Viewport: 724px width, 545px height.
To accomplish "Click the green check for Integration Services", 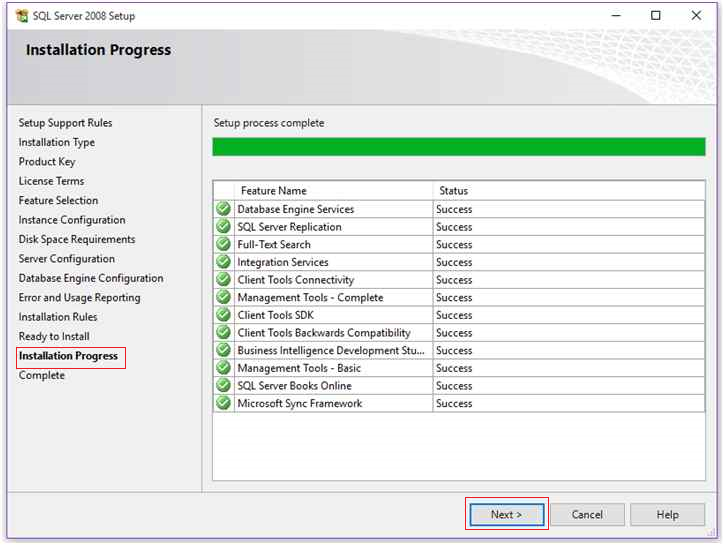I will (223, 261).
